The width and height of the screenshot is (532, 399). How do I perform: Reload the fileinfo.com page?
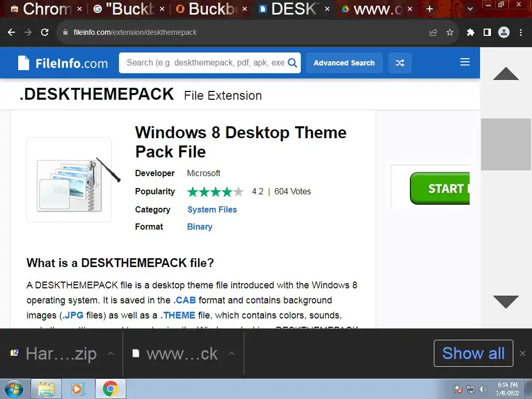pyautogui.click(x=45, y=32)
